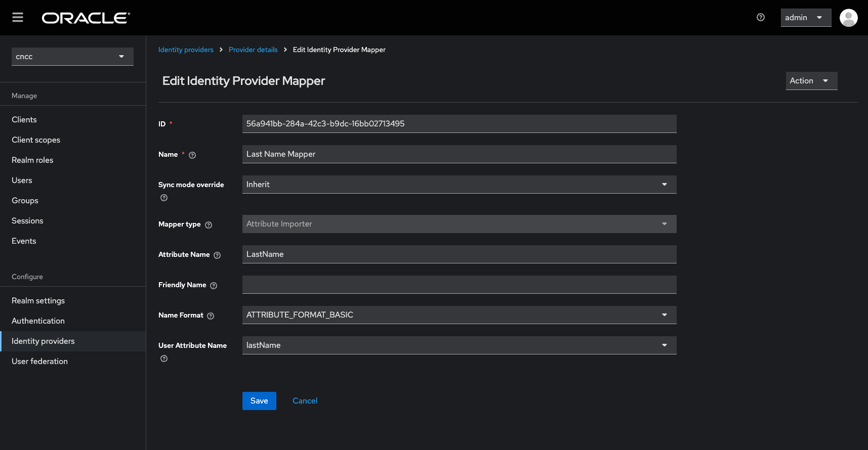Open Realm settings
The width and height of the screenshot is (868, 450).
(73, 301)
